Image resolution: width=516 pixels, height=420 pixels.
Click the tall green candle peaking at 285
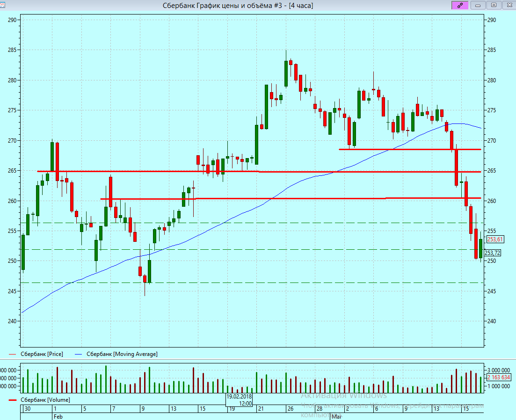point(286,73)
